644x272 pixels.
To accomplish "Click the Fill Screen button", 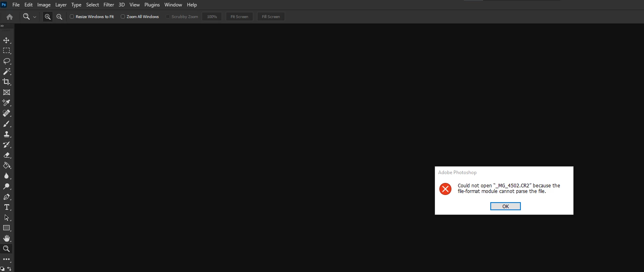I will 271,16.
